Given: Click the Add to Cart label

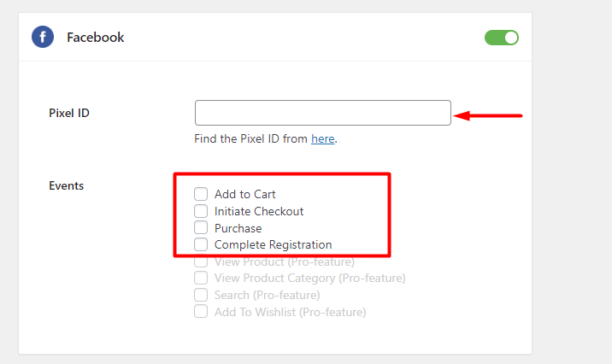Looking at the screenshot, I should [244, 194].
